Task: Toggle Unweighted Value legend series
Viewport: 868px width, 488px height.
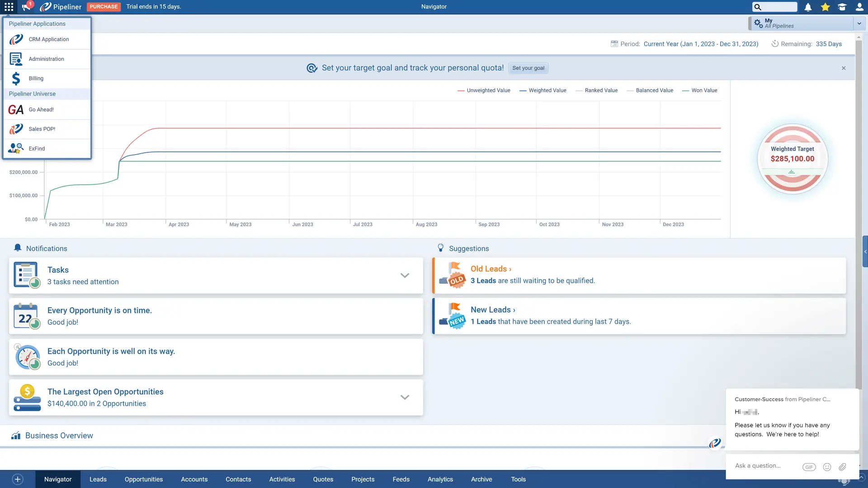Action: (x=484, y=90)
